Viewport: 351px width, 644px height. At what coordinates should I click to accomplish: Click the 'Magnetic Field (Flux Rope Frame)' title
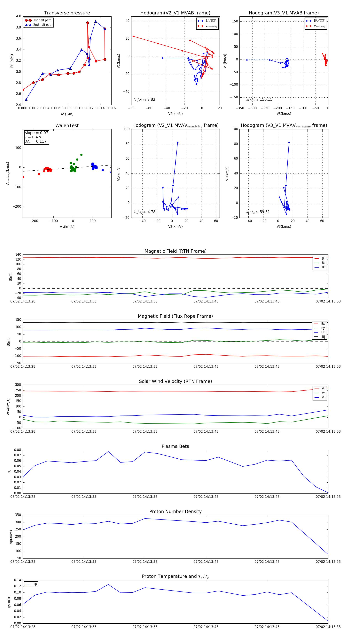[x=175, y=316]
